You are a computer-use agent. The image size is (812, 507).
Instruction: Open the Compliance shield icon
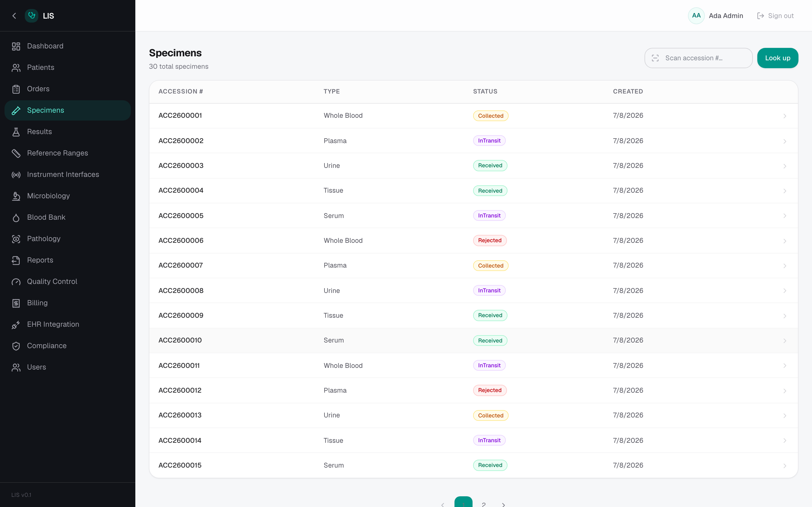(x=16, y=346)
